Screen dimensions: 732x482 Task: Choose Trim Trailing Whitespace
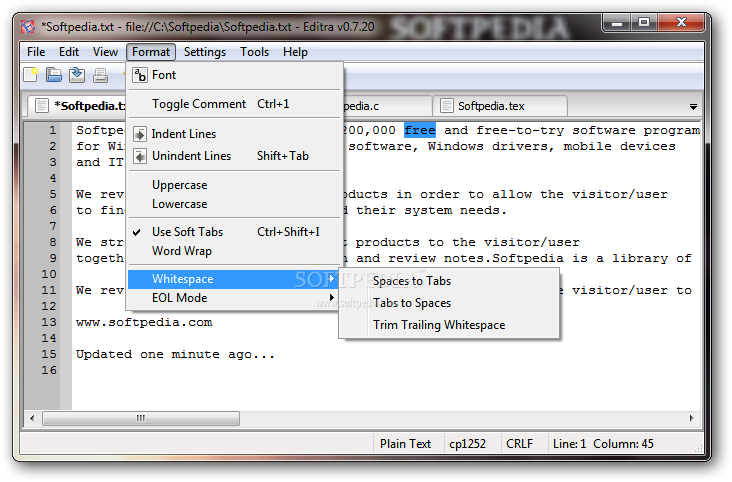[x=449, y=325]
